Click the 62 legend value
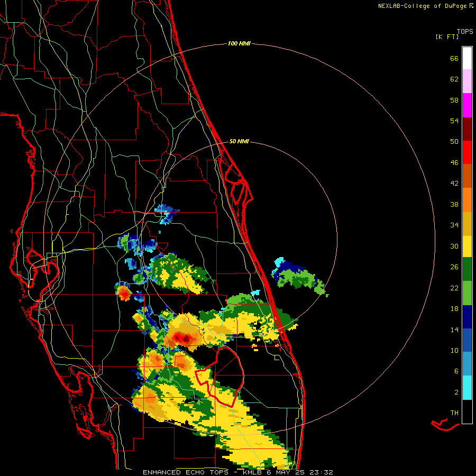 tap(454, 79)
